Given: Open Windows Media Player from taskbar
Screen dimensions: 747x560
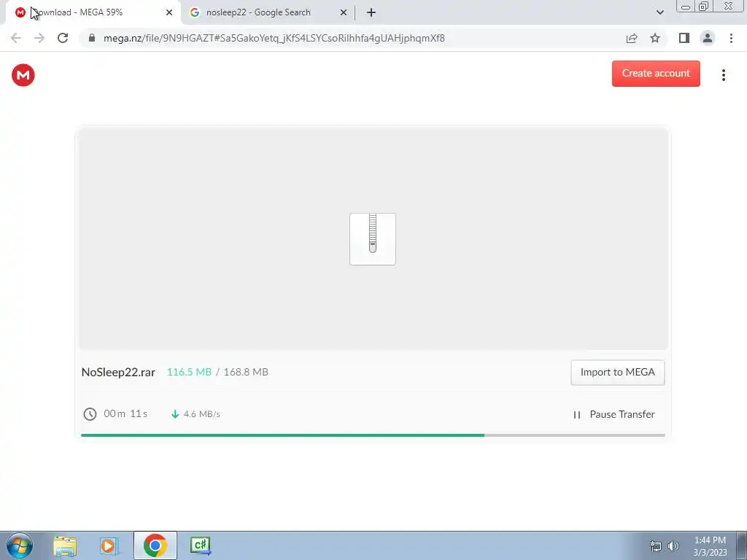Looking at the screenshot, I should tap(109, 546).
